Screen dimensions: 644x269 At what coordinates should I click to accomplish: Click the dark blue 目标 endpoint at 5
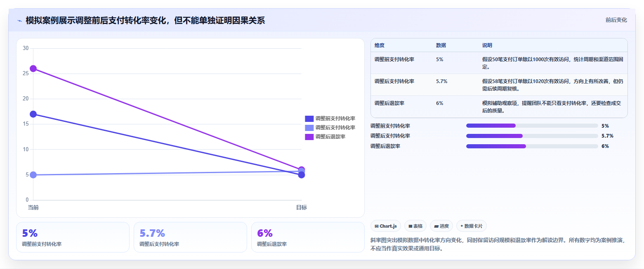[x=302, y=175]
